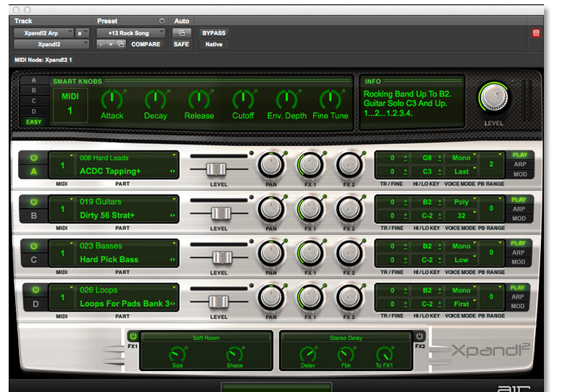Click the part B FX 2 knob
Image resolution: width=562 pixels, height=392 pixels.
click(x=349, y=209)
